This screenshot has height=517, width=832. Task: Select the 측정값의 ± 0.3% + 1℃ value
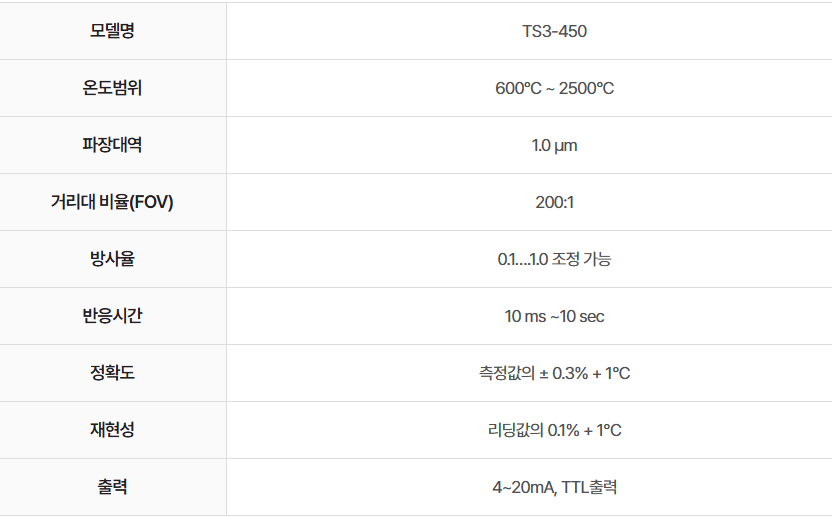click(x=554, y=373)
